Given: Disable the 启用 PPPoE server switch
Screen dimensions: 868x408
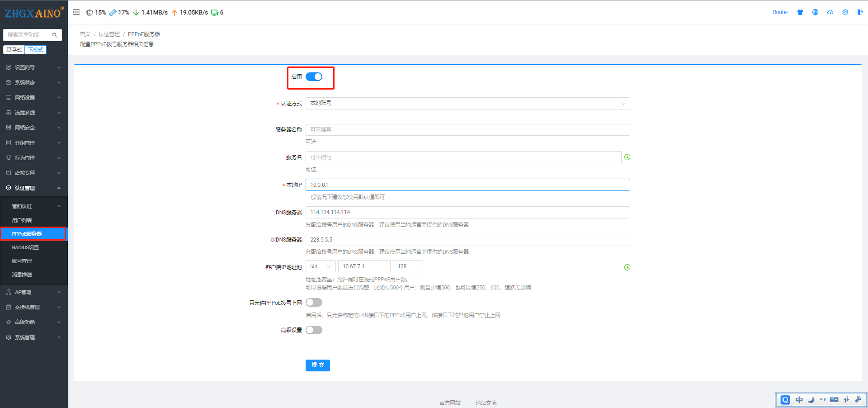Looking at the screenshot, I should click(314, 77).
